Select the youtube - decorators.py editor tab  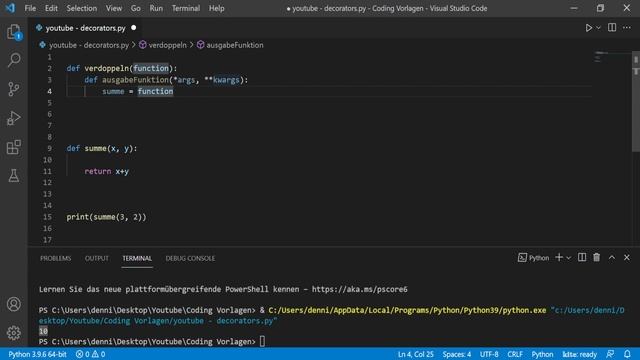tap(86, 28)
